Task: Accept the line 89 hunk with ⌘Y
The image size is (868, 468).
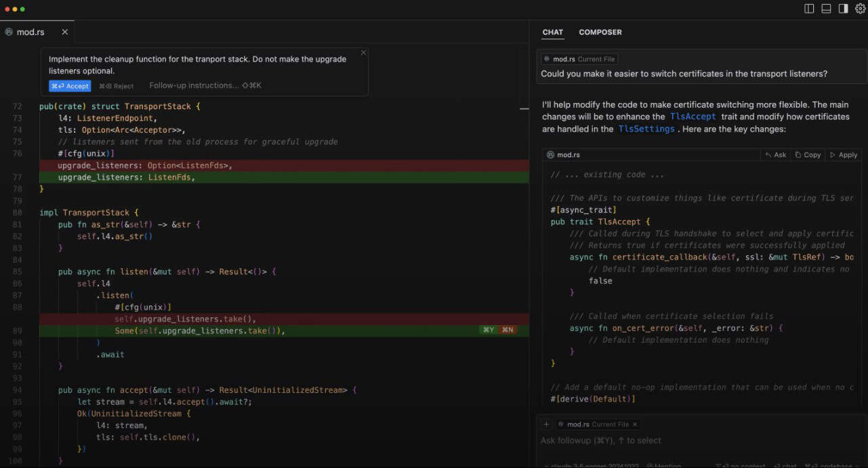Action: (488, 331)
